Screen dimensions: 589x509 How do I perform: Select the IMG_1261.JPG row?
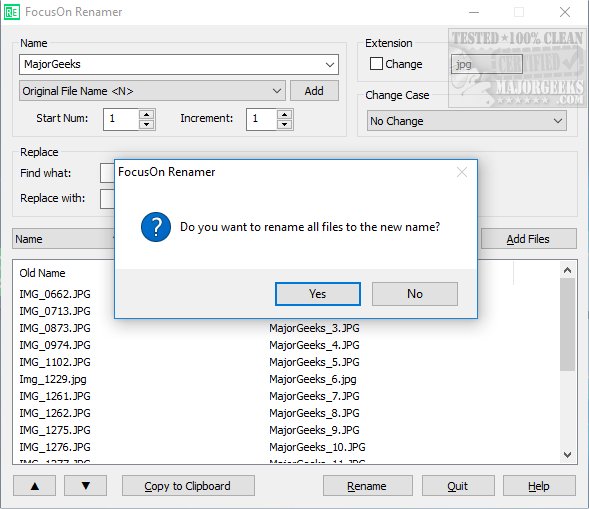[55, 396]
